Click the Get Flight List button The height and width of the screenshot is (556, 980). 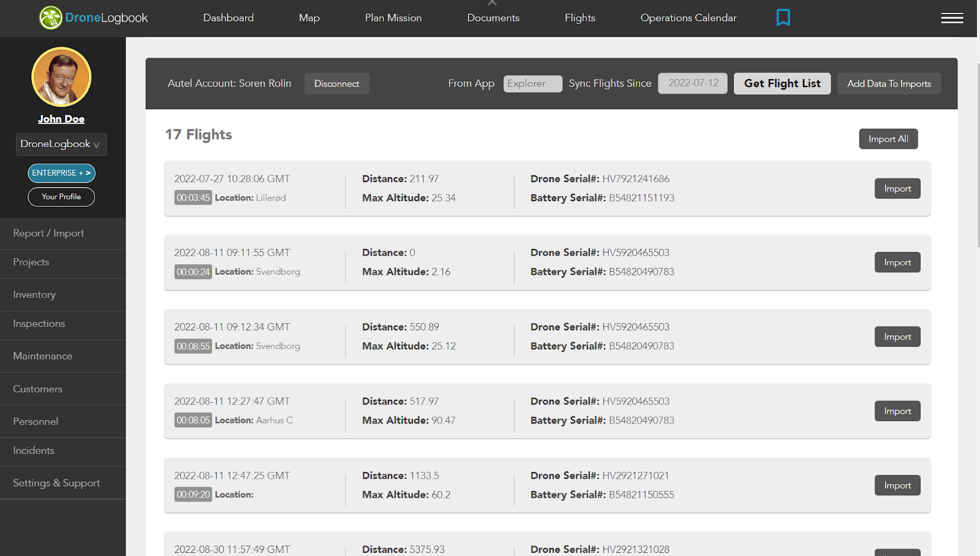click(x=782, y=83)
